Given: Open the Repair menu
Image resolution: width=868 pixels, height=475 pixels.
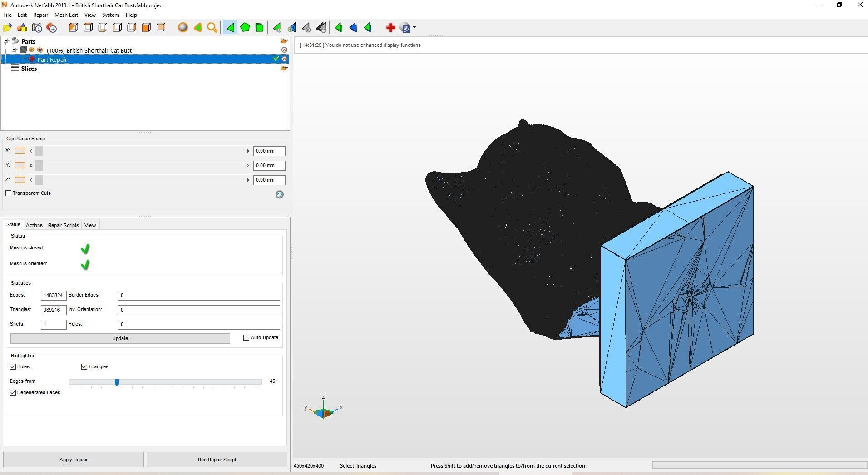Looking at the screenshot, I should [x=40, y=15].
